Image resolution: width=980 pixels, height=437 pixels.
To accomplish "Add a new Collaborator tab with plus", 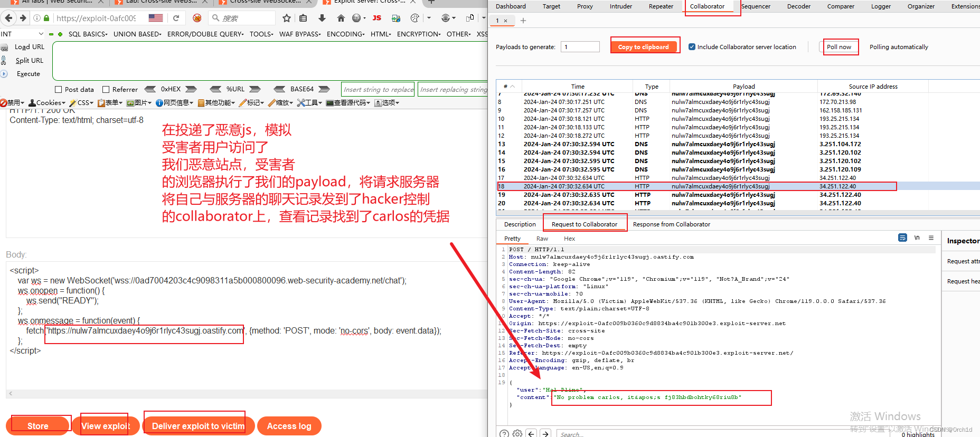I will [523, 21].
